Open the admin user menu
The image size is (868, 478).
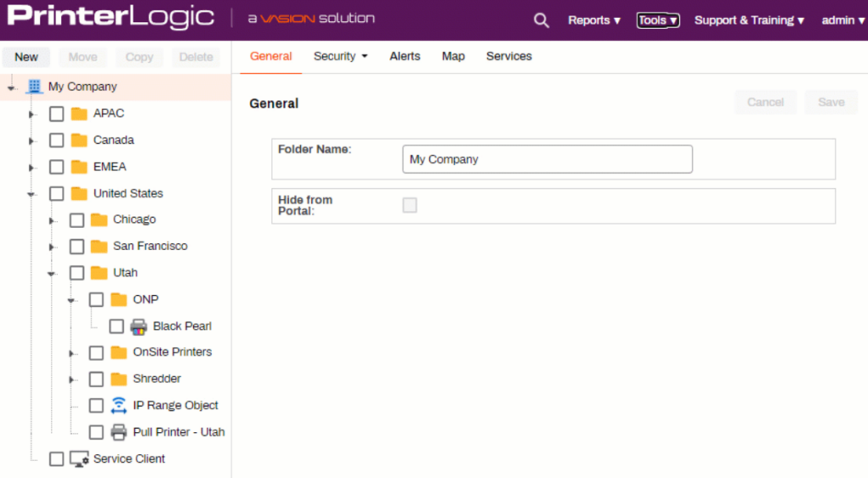[843, 20]
